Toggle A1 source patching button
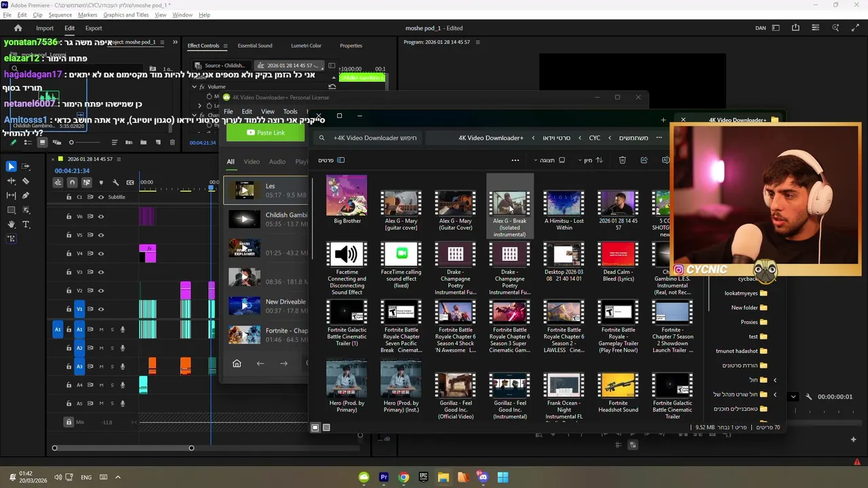 tap(58, 329)
